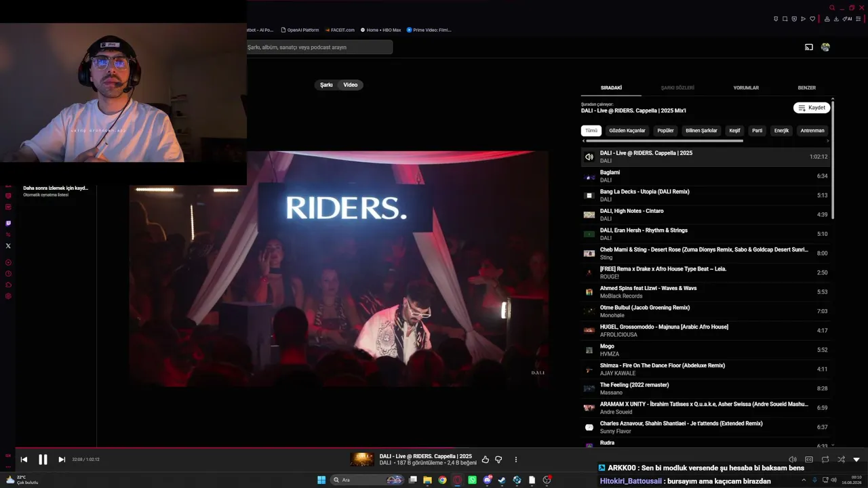Open the account avatar menu
This screenshot has width=868, height=488.
[825, 47]
